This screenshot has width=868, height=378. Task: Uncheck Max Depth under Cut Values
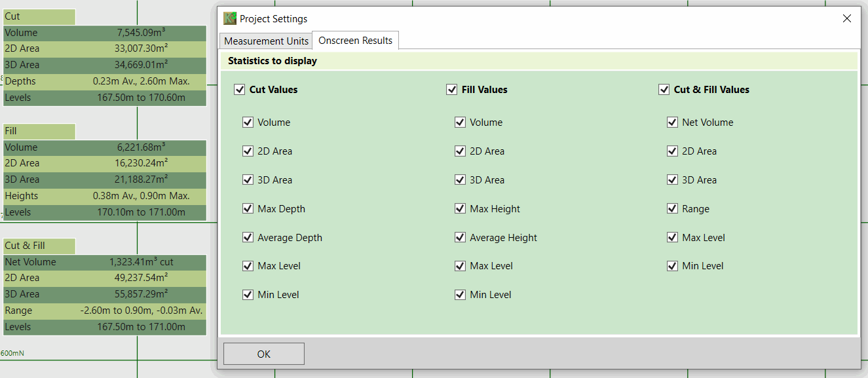(x=248, y=209)
